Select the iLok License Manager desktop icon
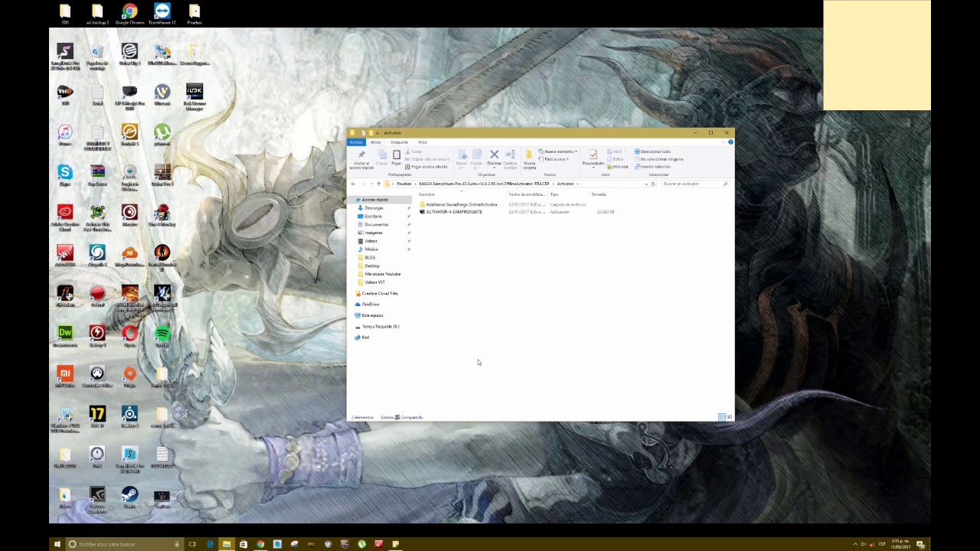Viewport: 980px width, 551px height. [x=194, y=98]
